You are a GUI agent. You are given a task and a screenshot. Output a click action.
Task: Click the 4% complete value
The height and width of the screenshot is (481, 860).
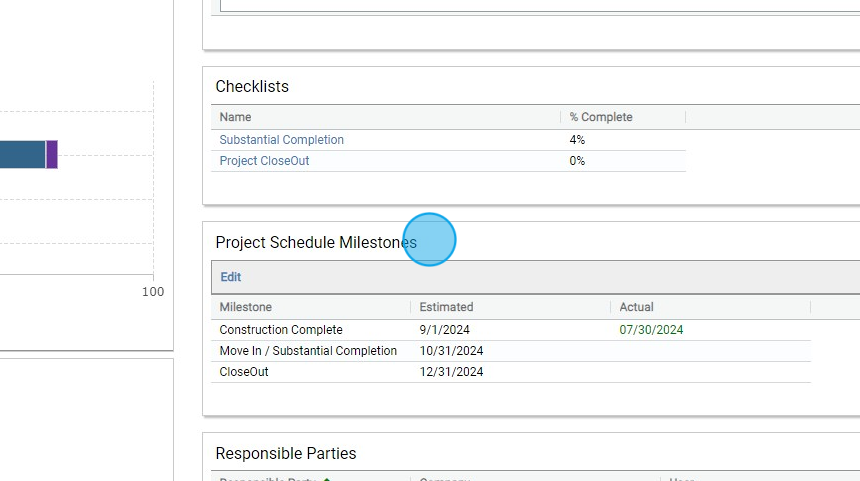[x=577, y=140]
